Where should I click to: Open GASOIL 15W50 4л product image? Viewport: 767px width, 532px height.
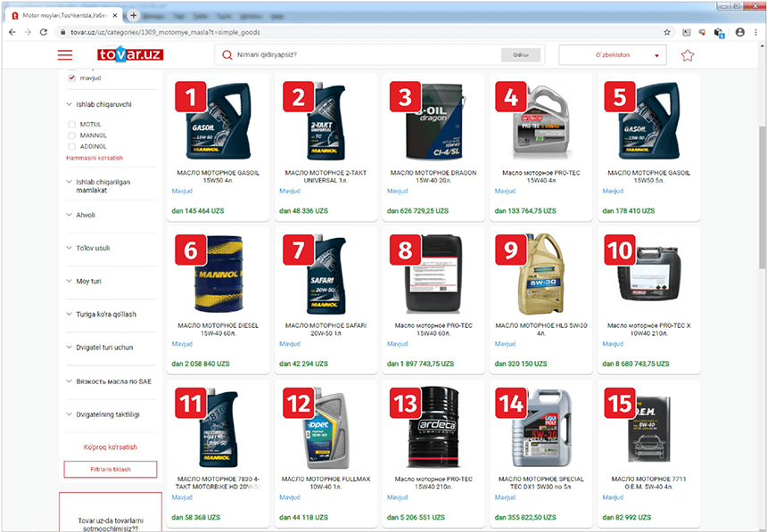click(x=219, y=121)
